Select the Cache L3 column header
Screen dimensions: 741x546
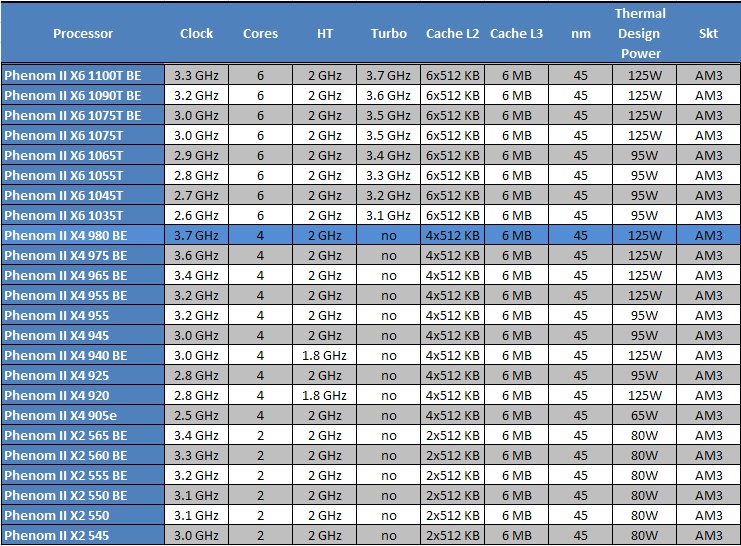(x=516, y=33)
